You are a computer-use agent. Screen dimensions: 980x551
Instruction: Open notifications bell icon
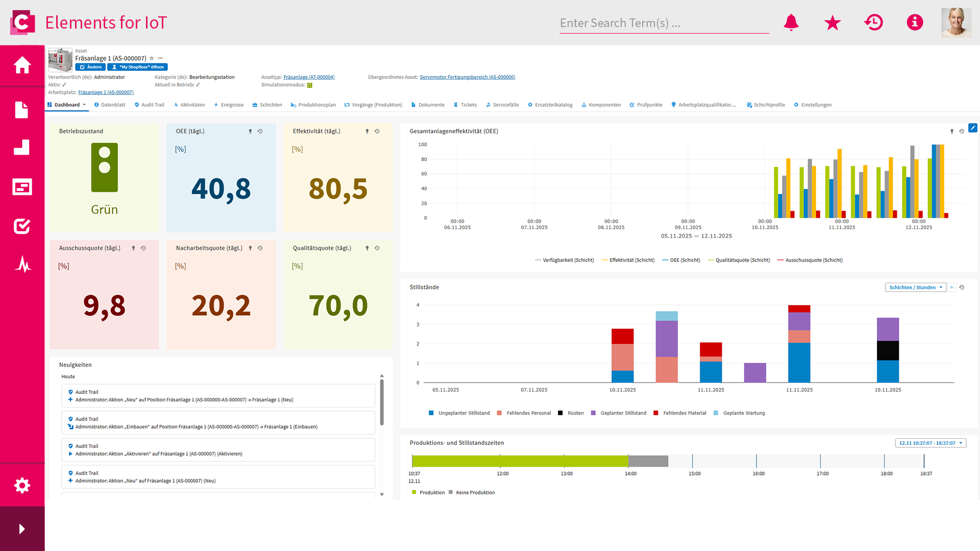791,22
